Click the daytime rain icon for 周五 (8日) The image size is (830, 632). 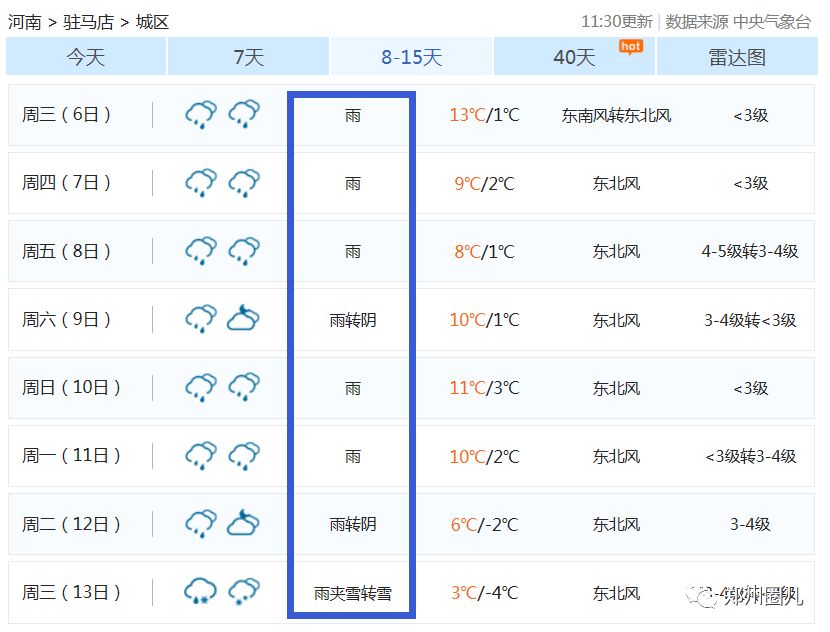(201, 251)
